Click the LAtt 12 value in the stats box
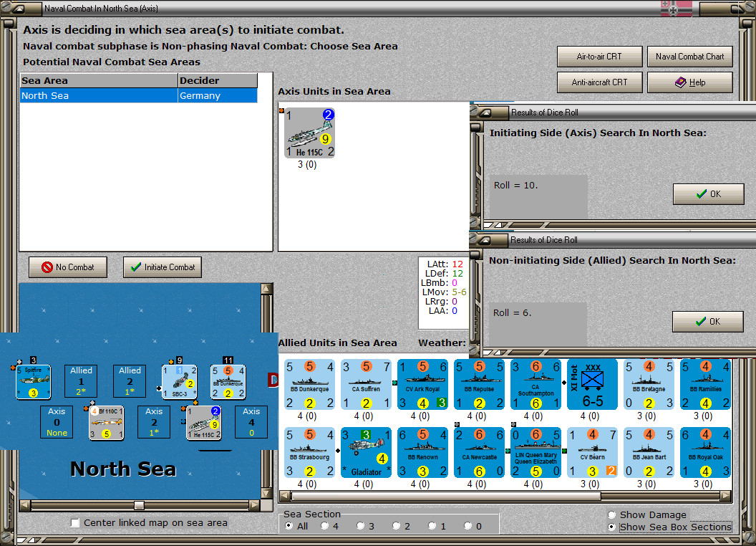756x546 pixels. pos(457,264)
